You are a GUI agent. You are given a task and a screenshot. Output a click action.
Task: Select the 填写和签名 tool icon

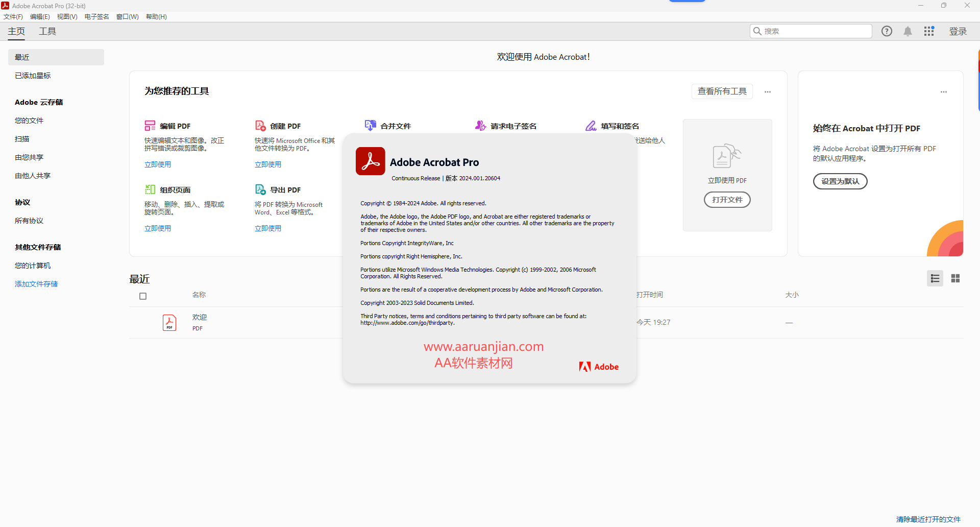pos(591,125)
